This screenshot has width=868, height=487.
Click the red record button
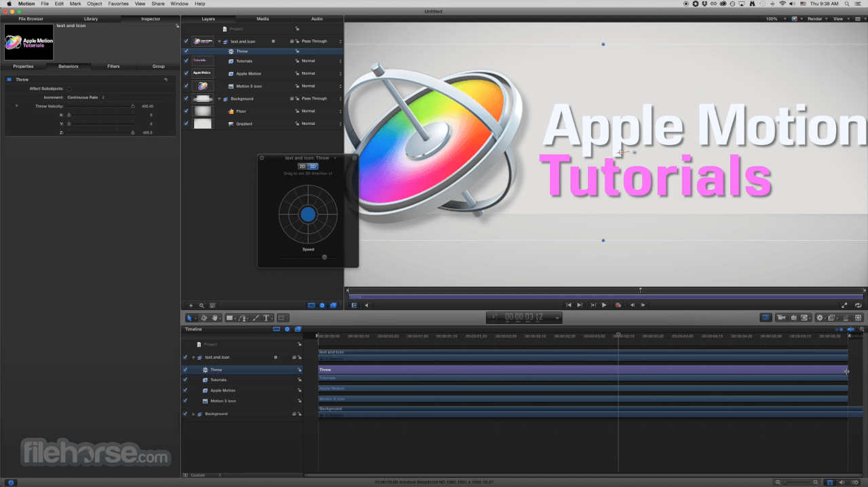click(618, 305)
